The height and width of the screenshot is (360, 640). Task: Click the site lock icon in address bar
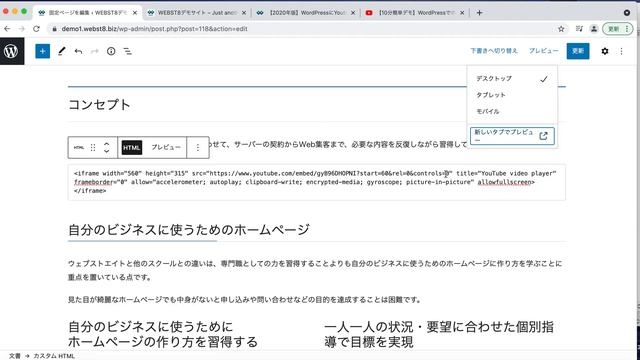pyautogui.click(x=54, y=29)
